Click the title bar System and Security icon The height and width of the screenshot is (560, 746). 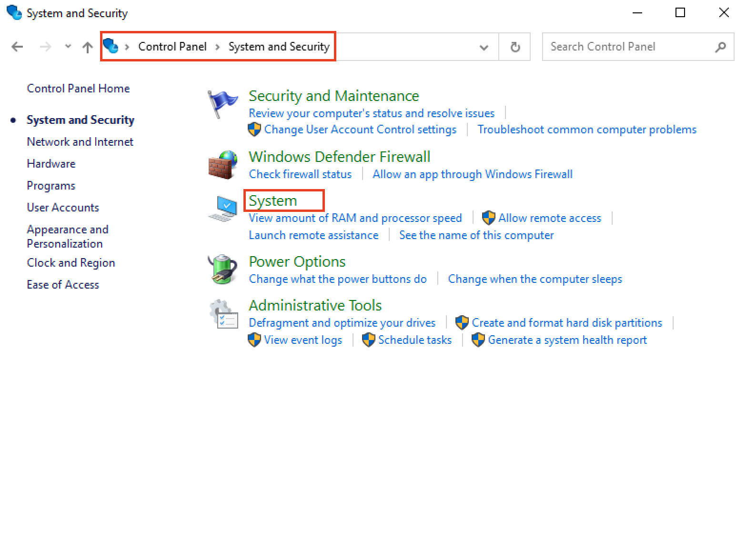14,12
